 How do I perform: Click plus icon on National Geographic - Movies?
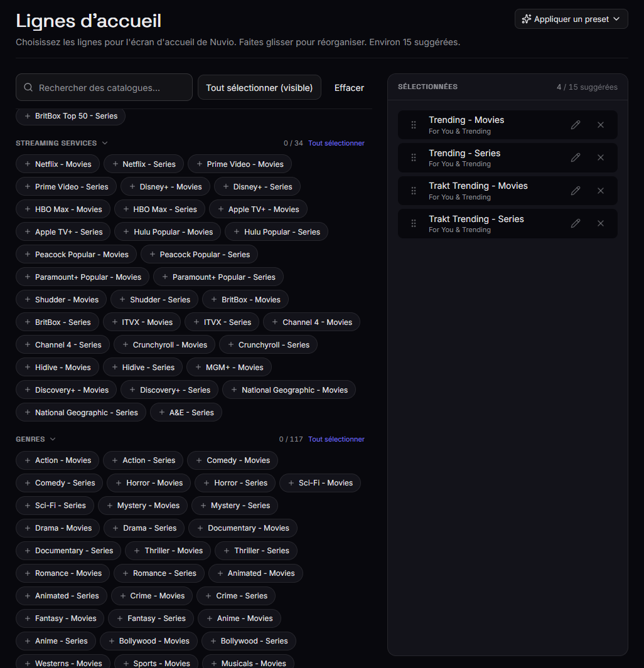234,390
